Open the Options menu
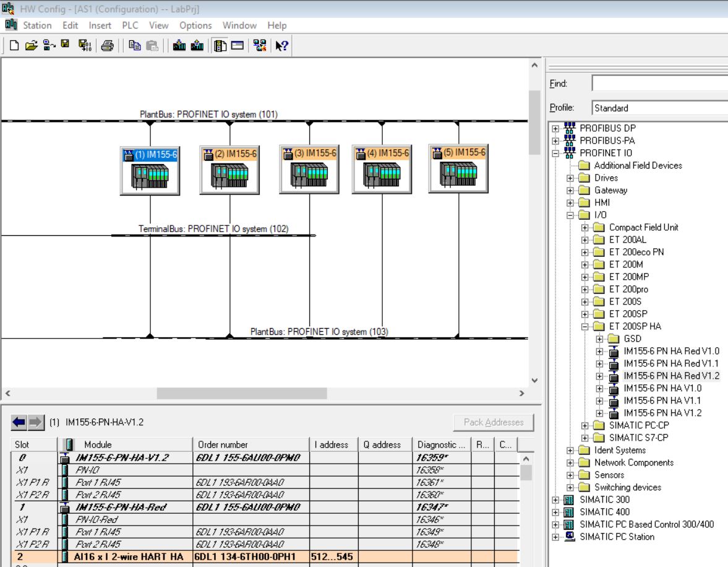The height and width of the screenshot is (567, 728). pyautogui.click(x=195, y=25)
